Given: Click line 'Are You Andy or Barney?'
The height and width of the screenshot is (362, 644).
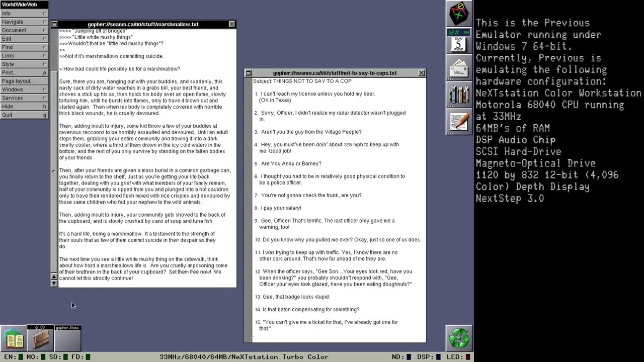Looking at the screenshot, I should (291, 163).
